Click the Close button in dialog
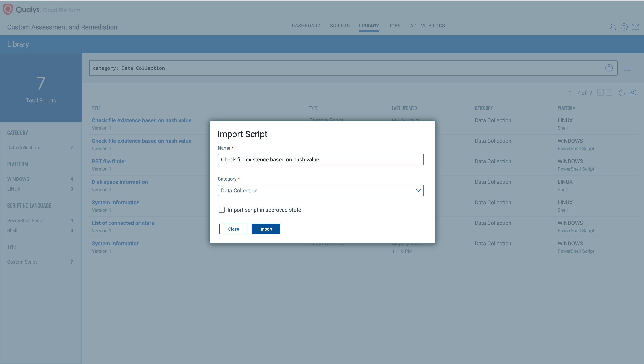This screenshot has width=644, height=364. tap(233, 229)
